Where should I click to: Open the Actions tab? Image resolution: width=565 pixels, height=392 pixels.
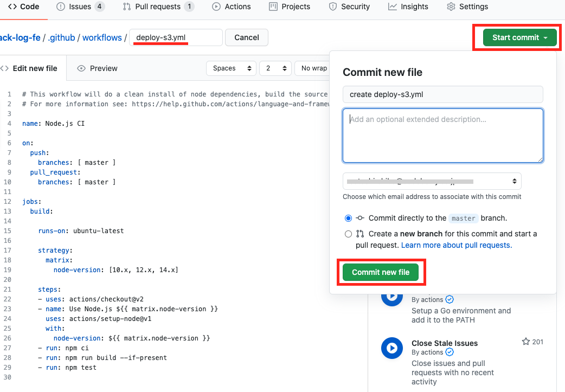pos(231,7)
